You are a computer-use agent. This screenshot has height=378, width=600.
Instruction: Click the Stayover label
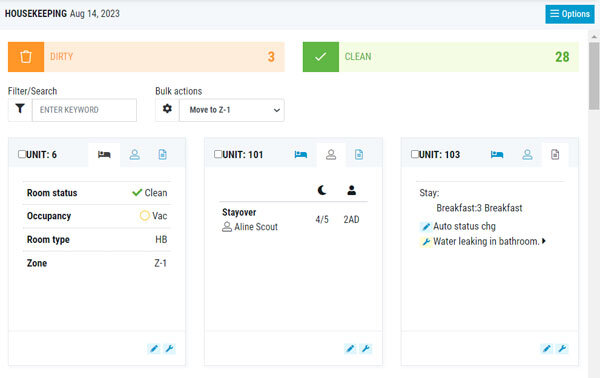[239, 212]
